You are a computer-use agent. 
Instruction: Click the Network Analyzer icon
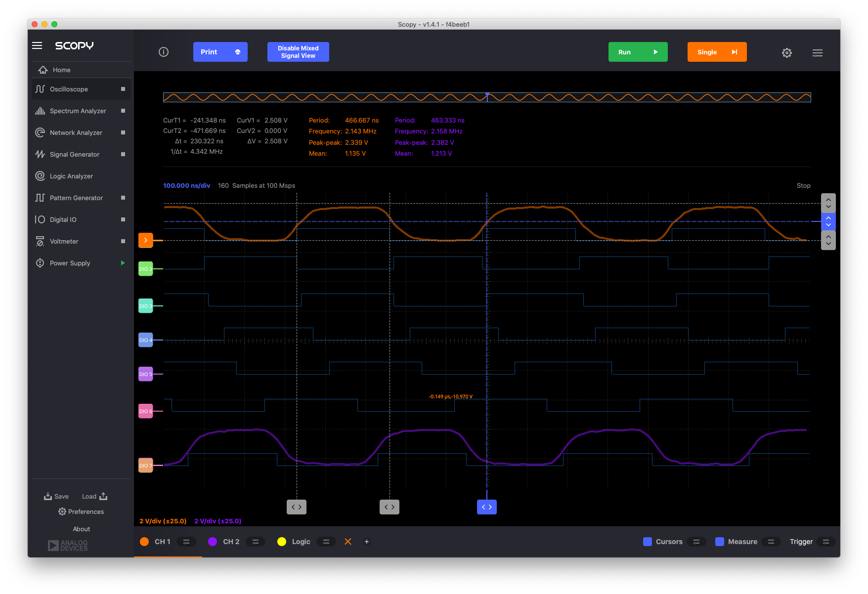pyautogui.click(x=40, y=132)
